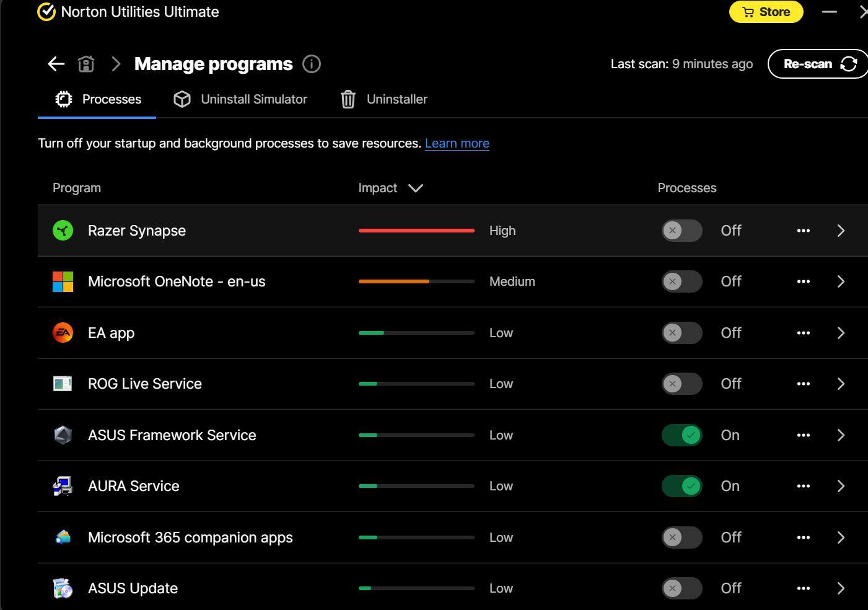Expand ASUS Update details chevron
The height and width of the screenshot is (610, 868).
pos(841,588)
